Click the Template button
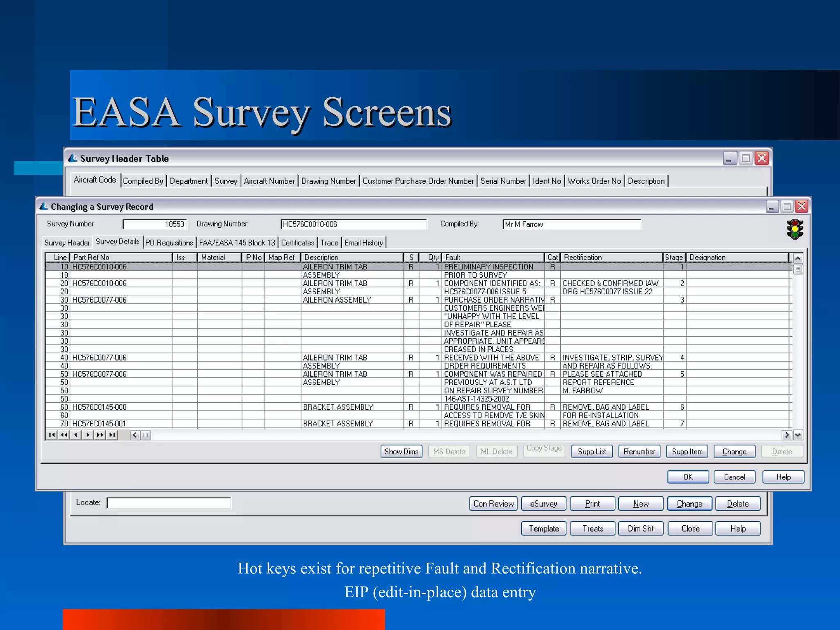 tap(543, 529)
